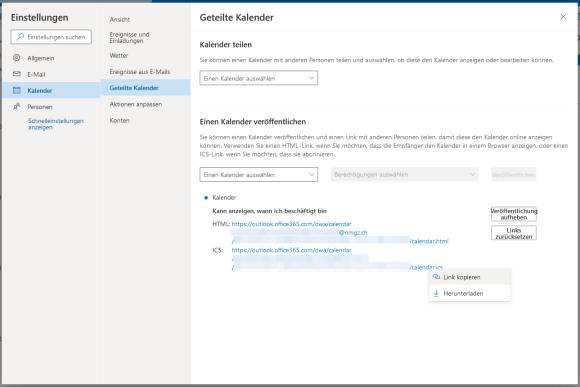Viewport: 580px width, 387px height.
Task: Click the calendar icon next to Kalender
Action: 17,90
